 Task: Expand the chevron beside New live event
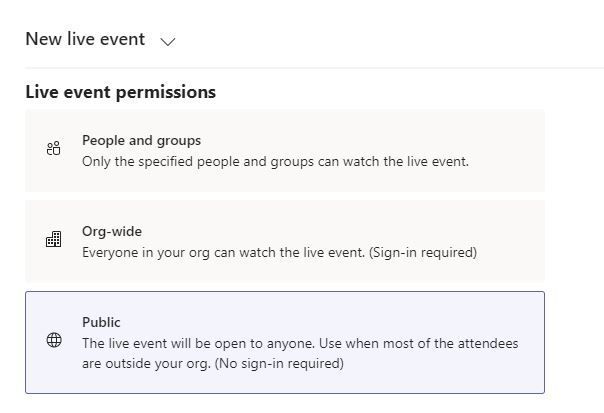point(168,41)
